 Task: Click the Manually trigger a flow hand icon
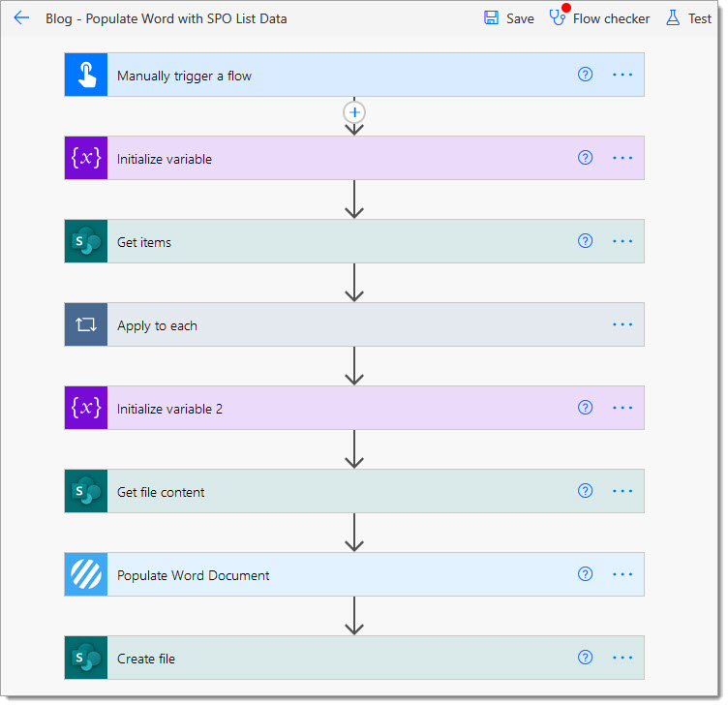tap(86, 75)
